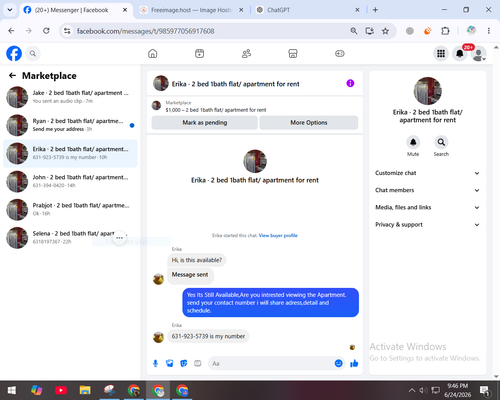Open Chrome extensions puzzle icon
Image resolution: width=500 pixels, height=400 pixels.
pyautogui.click(x=445, y=31)
